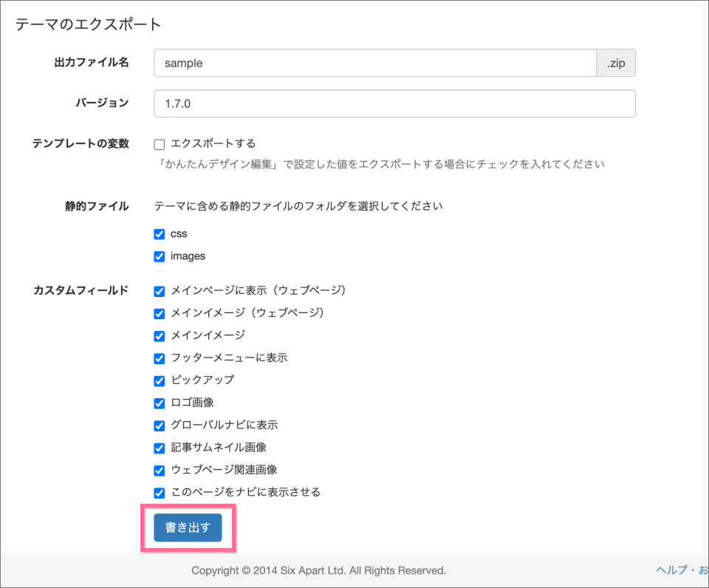This screenshot has width=709, height=588.
Task: Uncheck the images folder checkbox
Action: (159, 256)
